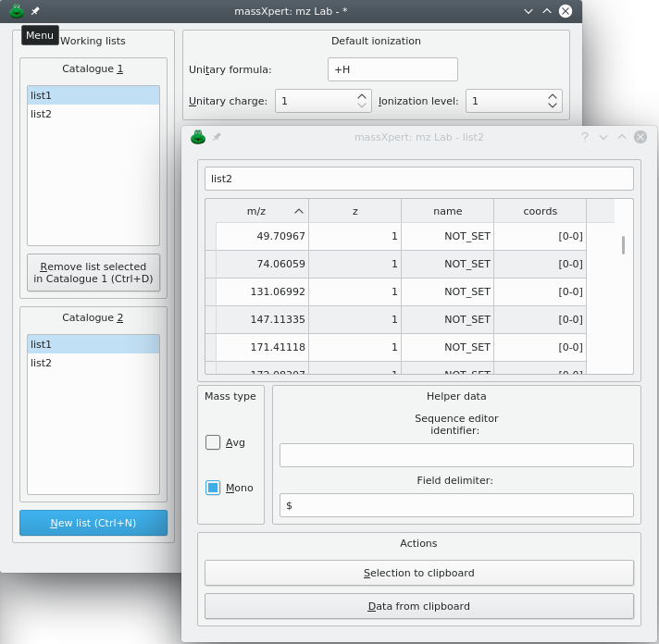
Task: Increase the Unitary charge value
Action: (362, 95)
